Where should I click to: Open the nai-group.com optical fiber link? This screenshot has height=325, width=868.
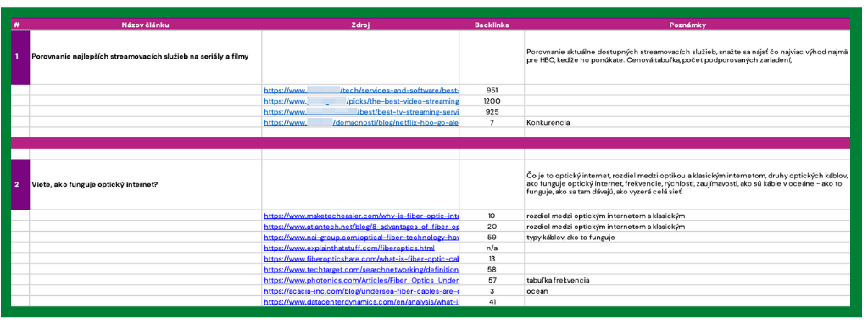(x=361, y=238)
